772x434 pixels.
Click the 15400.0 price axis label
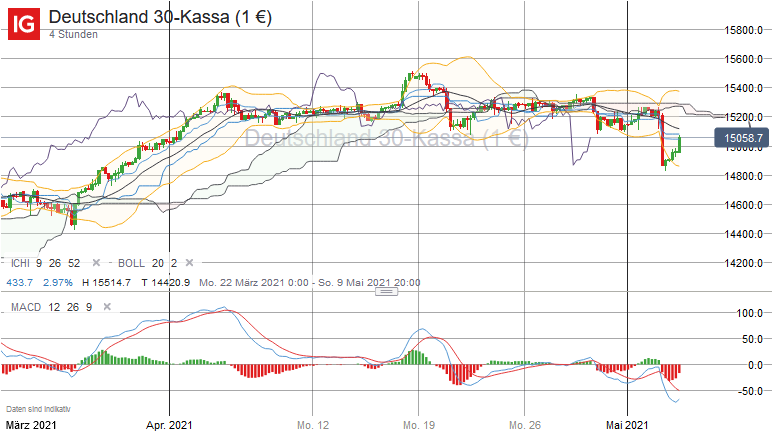tap(743, 88)
